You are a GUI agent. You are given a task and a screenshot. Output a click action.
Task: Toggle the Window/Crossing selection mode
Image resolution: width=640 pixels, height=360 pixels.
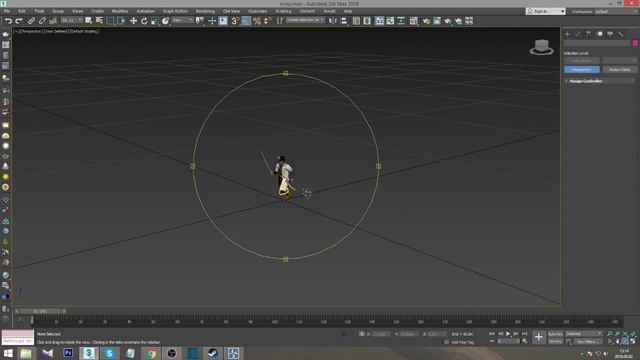[121, 21]
